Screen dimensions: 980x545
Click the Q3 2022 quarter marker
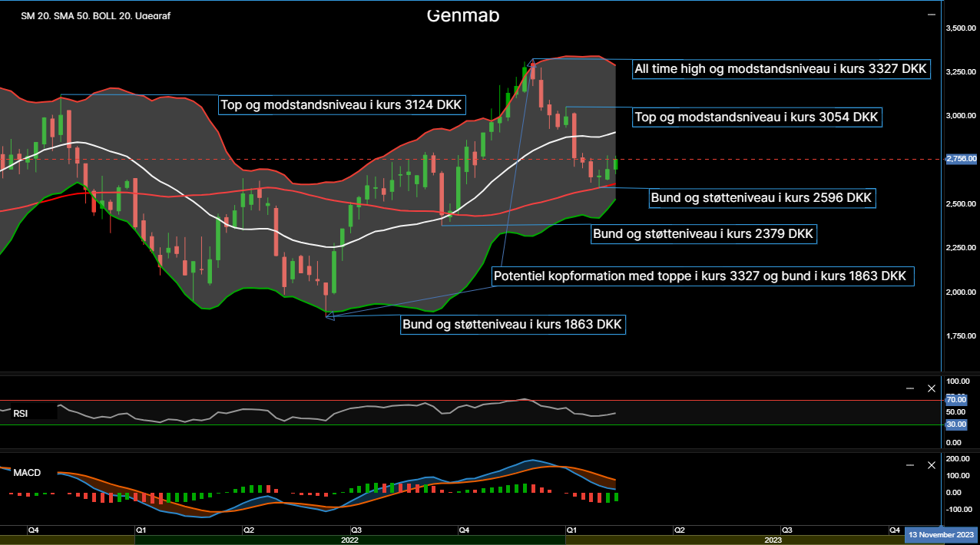(356, 530)
